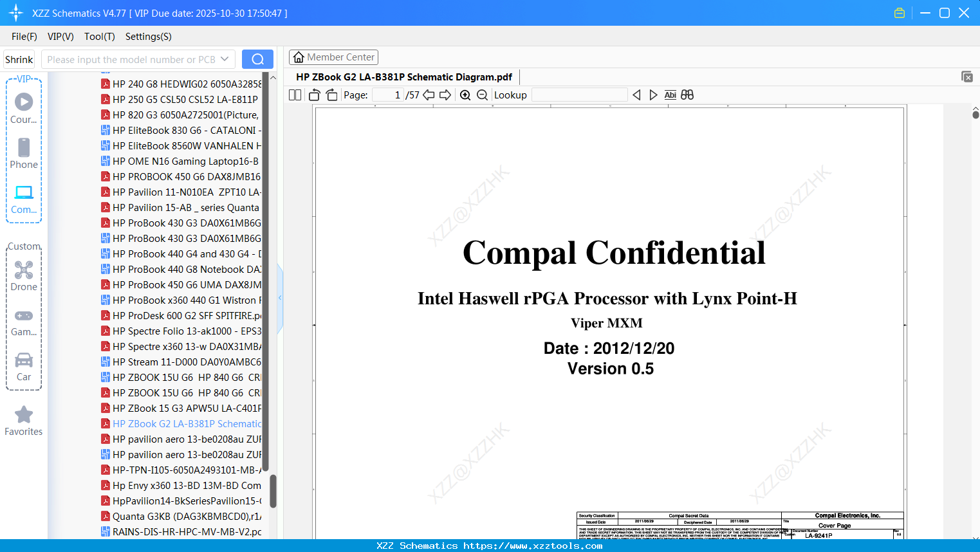Screen dimensions: 980x552
Task: Open HP Stream 11-D000 file
Action: [181, 362]
